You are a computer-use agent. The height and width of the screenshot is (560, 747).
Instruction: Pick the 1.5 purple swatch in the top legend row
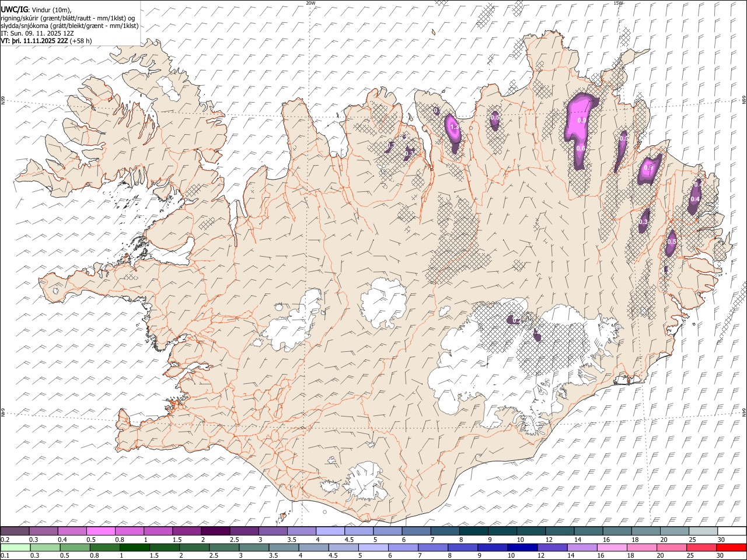186,531
